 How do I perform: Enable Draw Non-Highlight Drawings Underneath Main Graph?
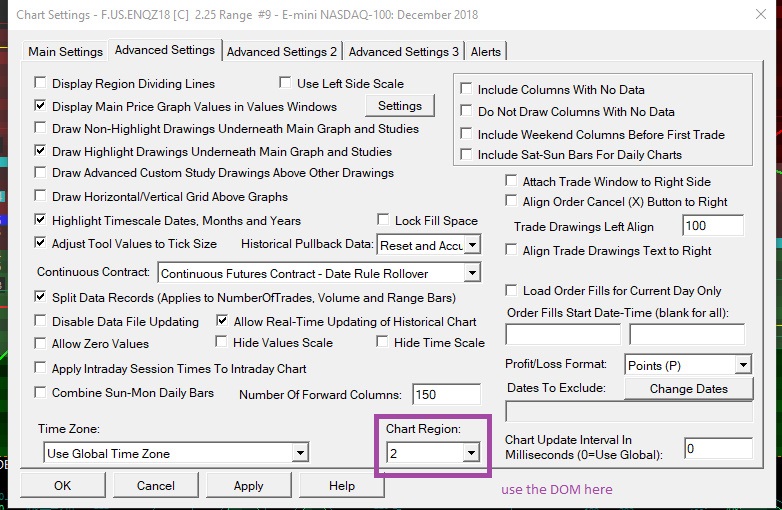pos(40,128)
